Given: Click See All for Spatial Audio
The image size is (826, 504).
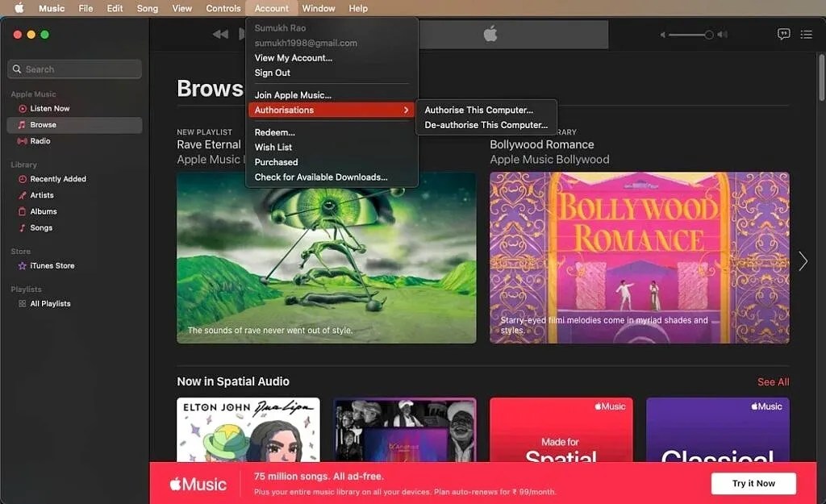Looking at the screenshot, I should pyautogui.click(x=773, y=381).
